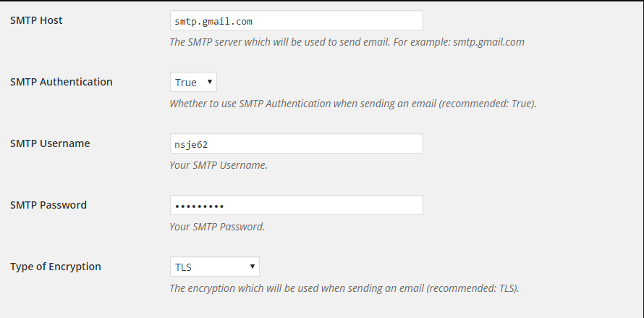
Task: Select the SMTP Username label
Action: point(50,143)
